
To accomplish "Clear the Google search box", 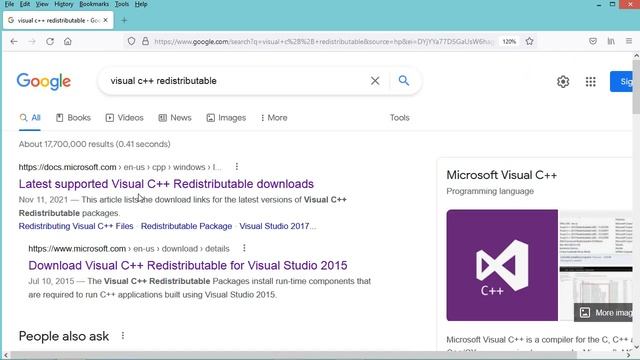I will pos(375,81).
